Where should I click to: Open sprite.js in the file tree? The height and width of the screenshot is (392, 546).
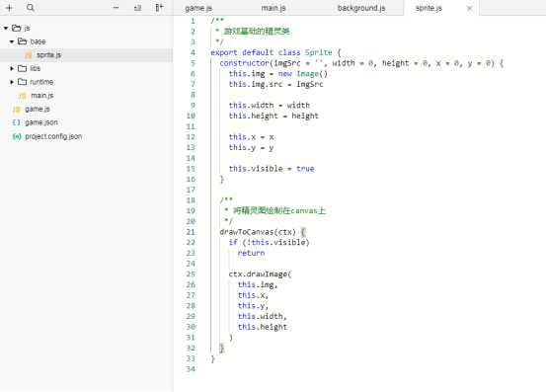(48, 55)
